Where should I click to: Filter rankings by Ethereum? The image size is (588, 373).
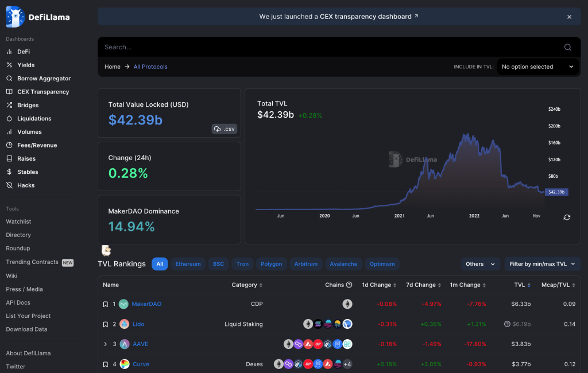(188, 264)
